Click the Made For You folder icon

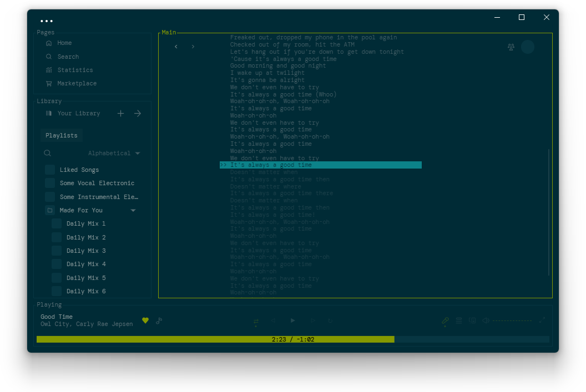(x=50, y=211)
